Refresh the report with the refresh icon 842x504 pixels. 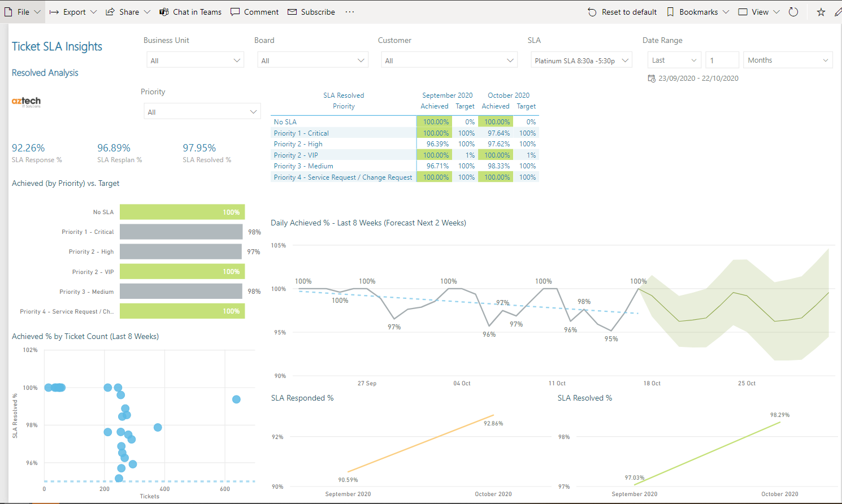tap(793, 11)
